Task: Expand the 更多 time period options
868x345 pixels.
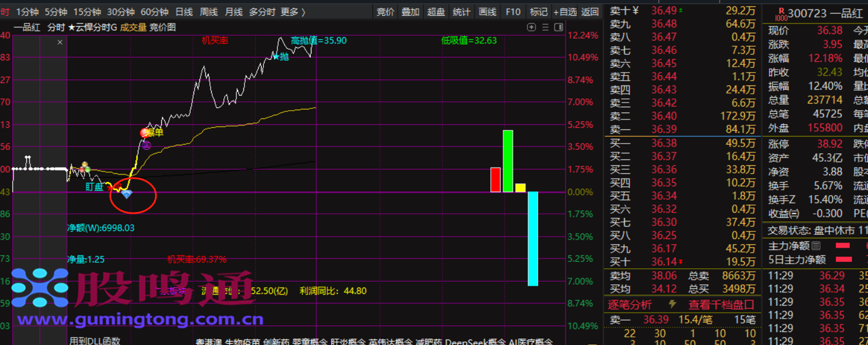Action: pos(293,12)
